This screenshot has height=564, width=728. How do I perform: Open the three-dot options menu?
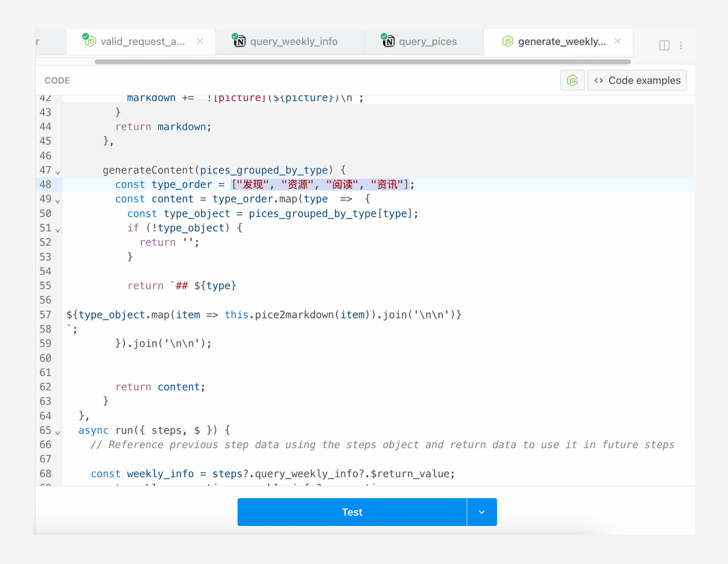pos(681,45)
